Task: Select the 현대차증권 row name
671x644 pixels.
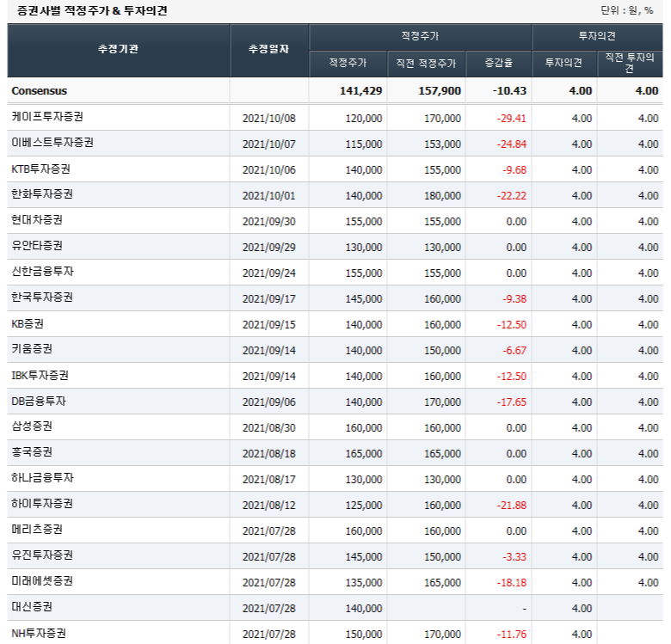Action: coord(37,220)
